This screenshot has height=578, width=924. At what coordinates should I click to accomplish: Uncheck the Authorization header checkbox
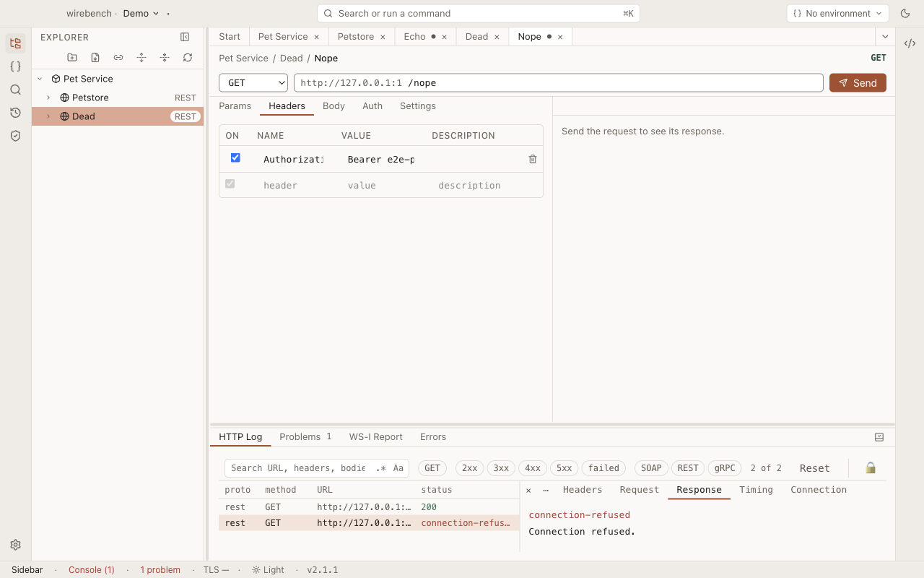coord(235,158)
